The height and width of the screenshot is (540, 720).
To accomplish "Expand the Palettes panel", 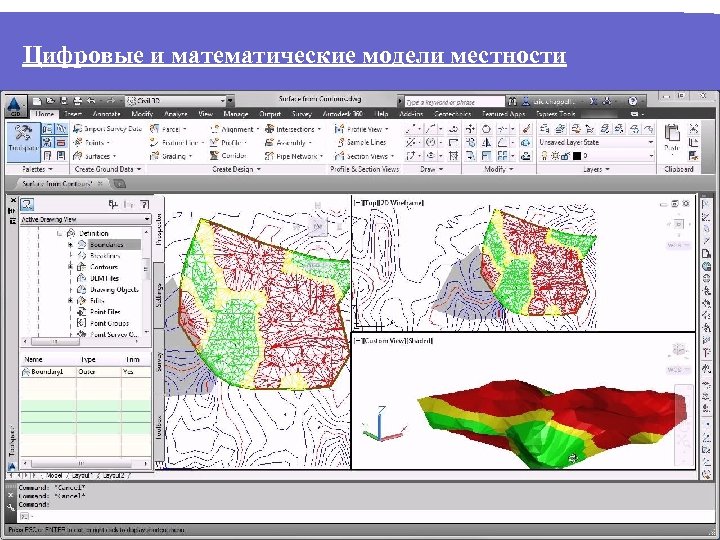I will point(38,169).
